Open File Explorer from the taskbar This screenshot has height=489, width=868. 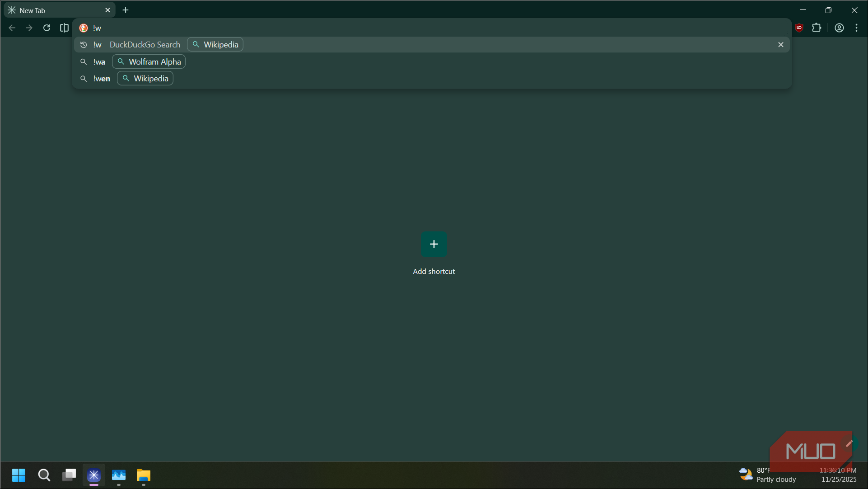[143, 475]
